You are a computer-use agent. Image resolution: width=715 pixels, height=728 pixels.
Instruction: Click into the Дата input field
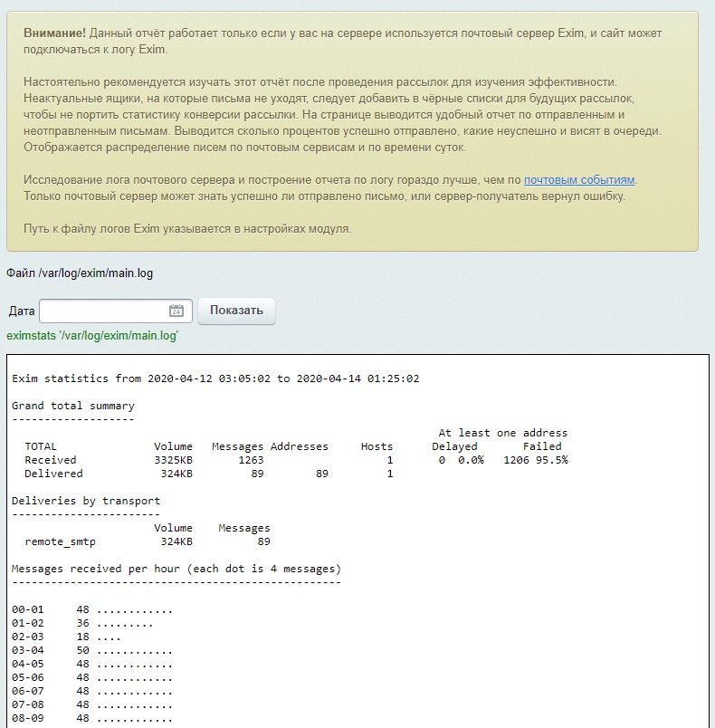102,311
